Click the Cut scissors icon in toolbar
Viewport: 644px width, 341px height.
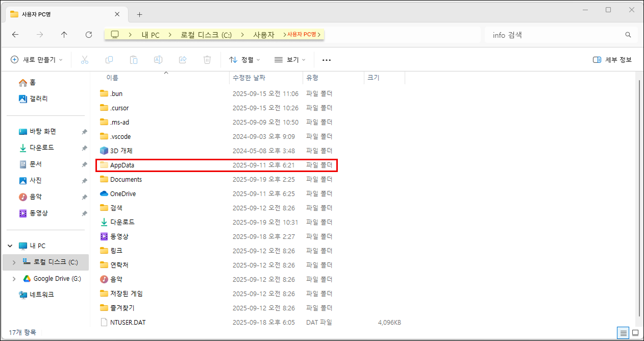click(x=85, y=60)
